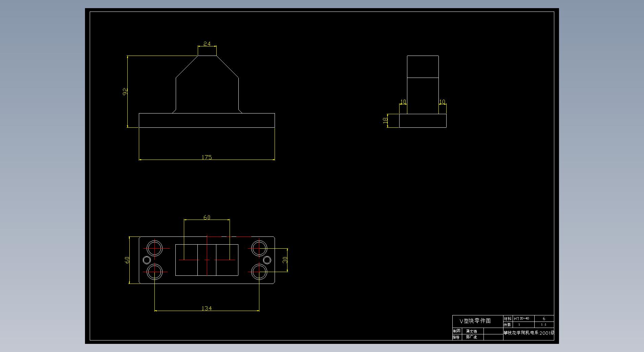
Task: Click the 指导 label in the title block
Action: (x=456, y=337)
